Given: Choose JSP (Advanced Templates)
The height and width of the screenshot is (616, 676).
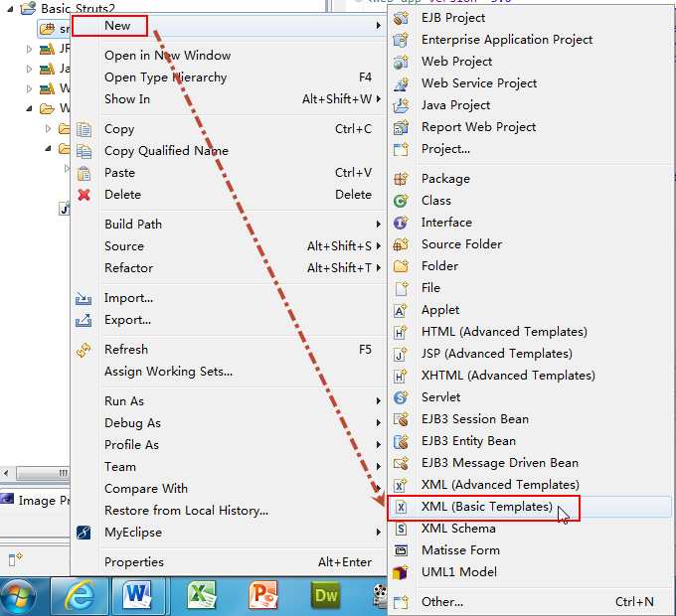Looking at the screenshot, I should coord(497,354).
